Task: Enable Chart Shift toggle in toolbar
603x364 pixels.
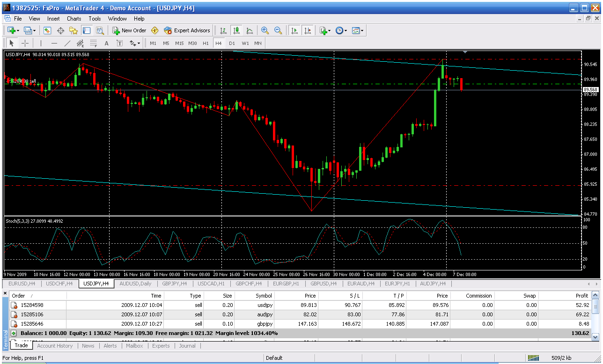Action: tap(307, 30)
